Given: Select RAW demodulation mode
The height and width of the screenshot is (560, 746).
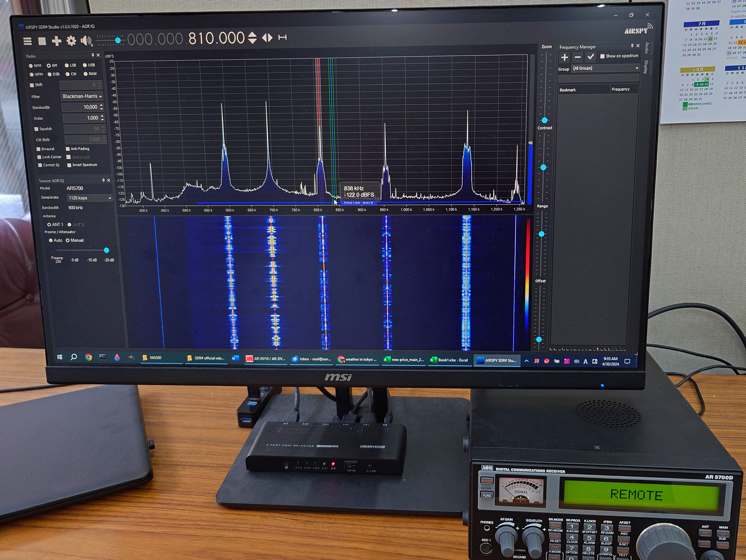Looking at the screenshot, I should [90, 74].
